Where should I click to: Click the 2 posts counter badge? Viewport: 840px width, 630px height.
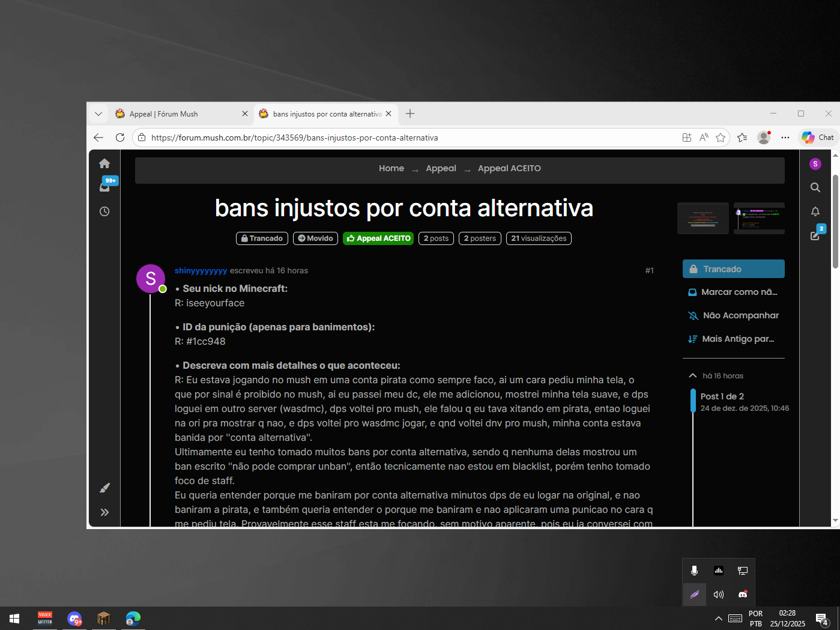436,238
